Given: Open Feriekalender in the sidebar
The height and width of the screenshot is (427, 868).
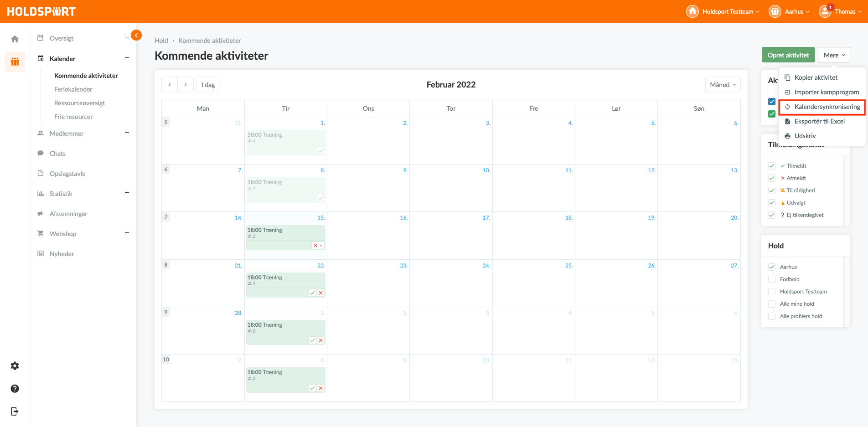Looking at the screenshot, I should pos(73,89).
